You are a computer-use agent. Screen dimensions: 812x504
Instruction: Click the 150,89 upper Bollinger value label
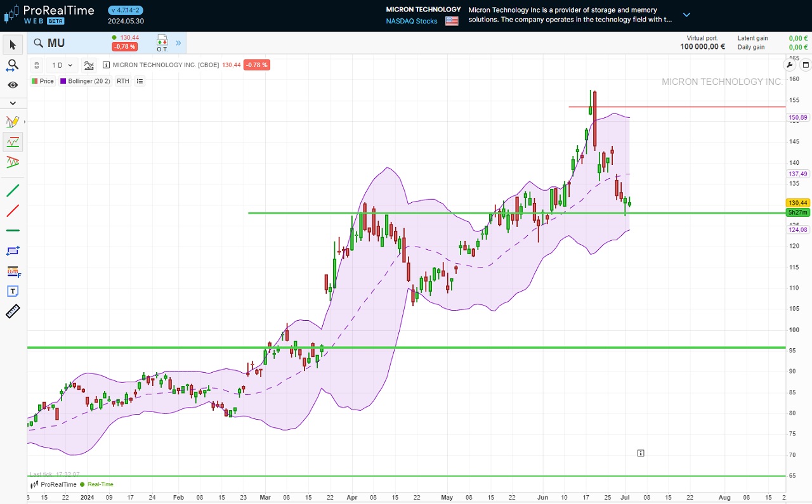click(797, 118)
